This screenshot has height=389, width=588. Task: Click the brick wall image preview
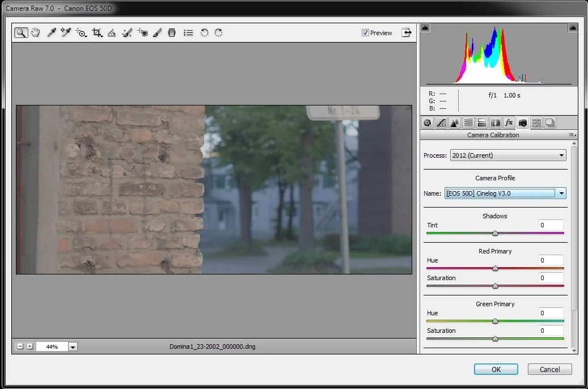click(214, 189)
